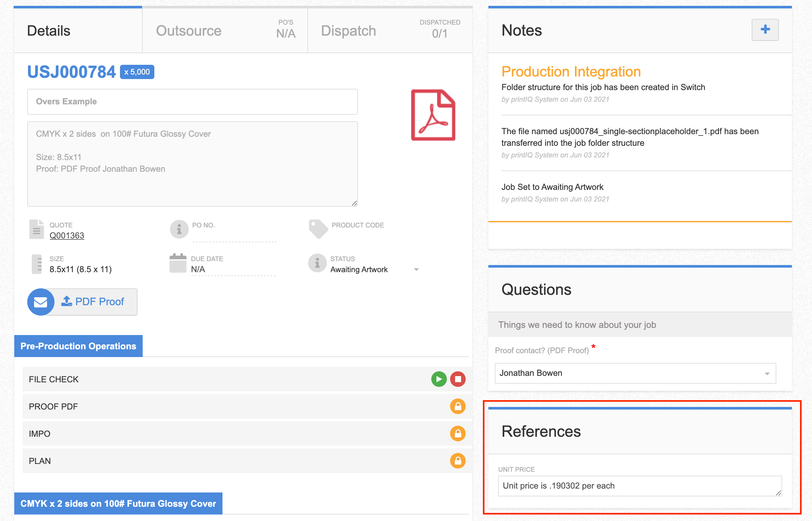Click the PROOF PDF lock icon
The width and height of the screenshot is (812, 521).
tap(458, 406)
